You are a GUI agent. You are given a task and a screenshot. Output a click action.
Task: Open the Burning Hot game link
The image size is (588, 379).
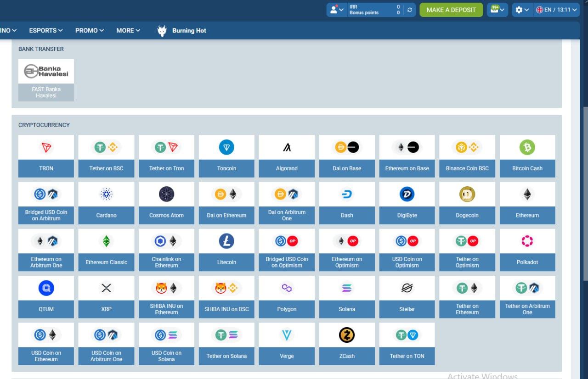[182, 31]
